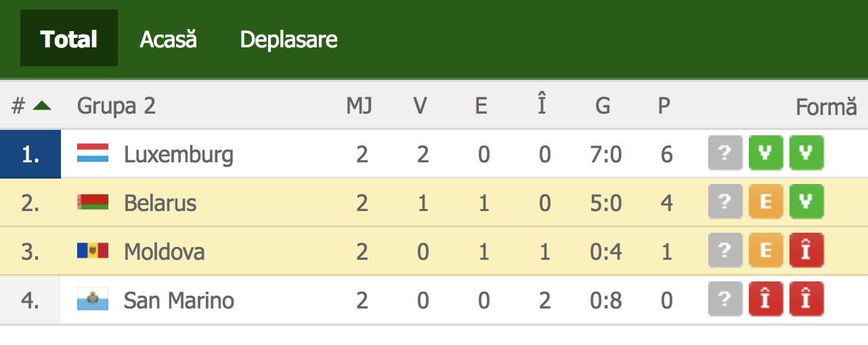The height and width of the screenshot is (345, 868).
Task: Click the Luxemburg flag icon
Action: (93, 153)
